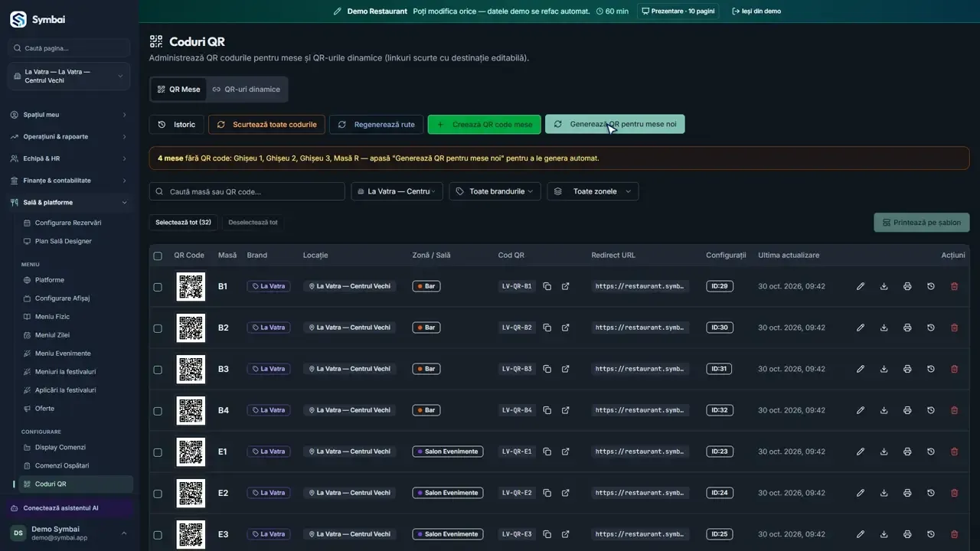980x551 pixels.
Task: Click the Creează QR code mese button
Action: tap(484, 125)
